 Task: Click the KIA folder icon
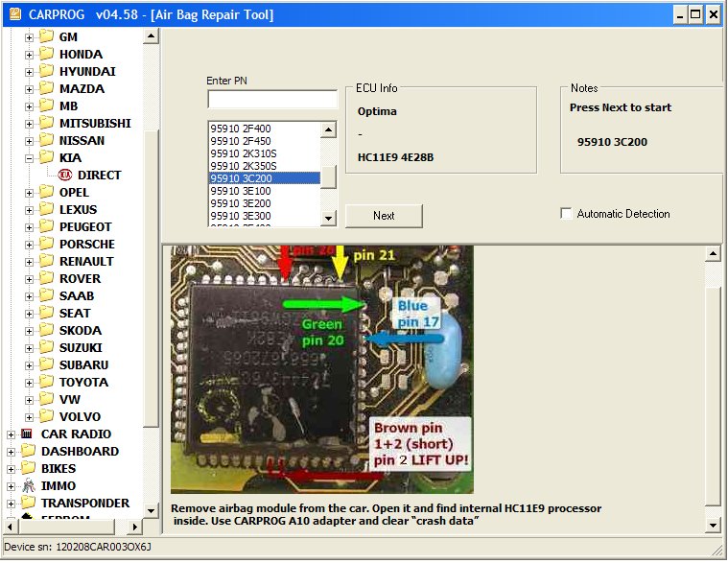[46, 157]
